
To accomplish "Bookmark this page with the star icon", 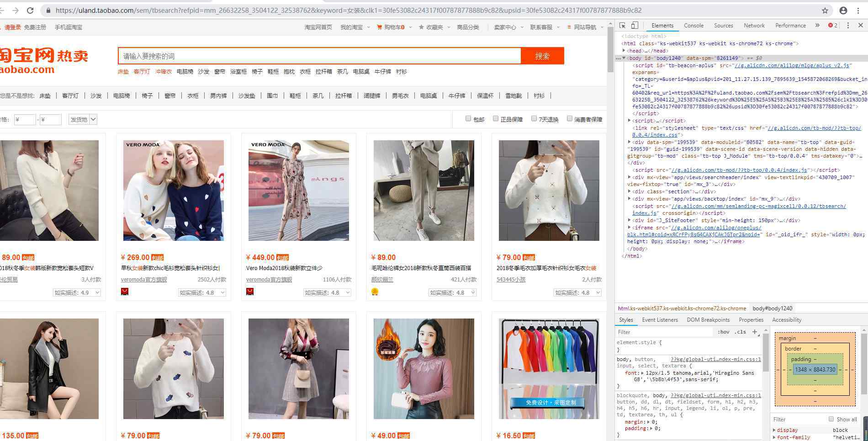I will coord(825,10).
